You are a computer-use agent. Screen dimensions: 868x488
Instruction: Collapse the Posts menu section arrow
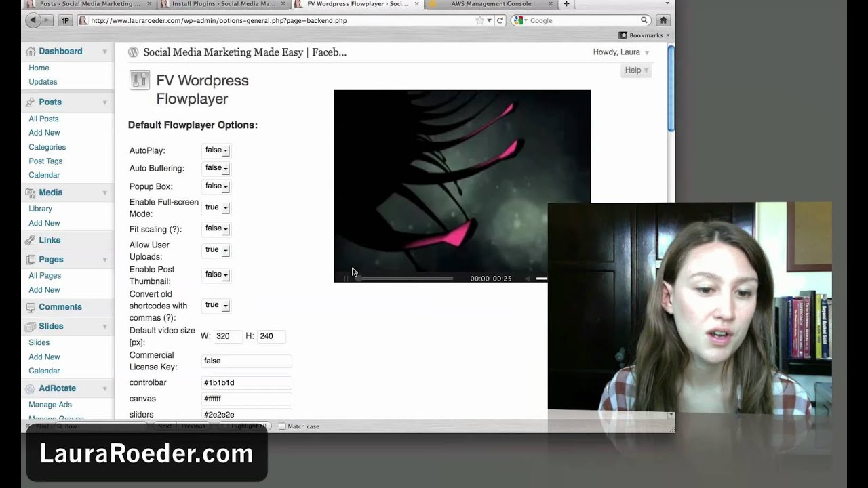click(105, 102)
